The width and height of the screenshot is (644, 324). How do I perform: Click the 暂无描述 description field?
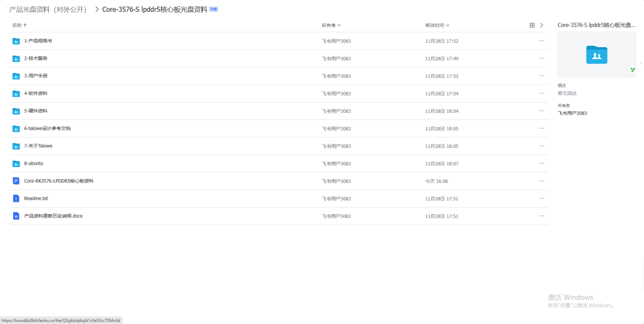pyautogui.click(x=567, y=93)
